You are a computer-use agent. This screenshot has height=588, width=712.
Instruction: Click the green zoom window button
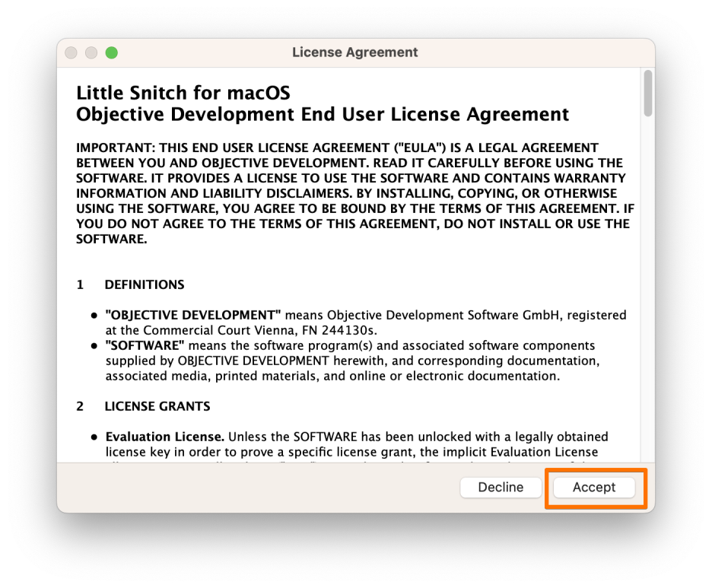point(112,52)
